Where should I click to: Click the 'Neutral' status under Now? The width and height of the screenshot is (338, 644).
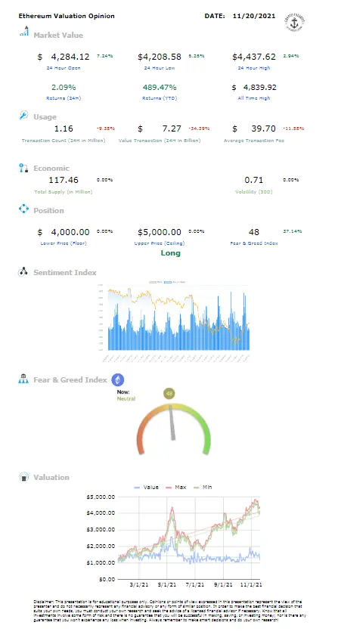click(x=126, y=399)
